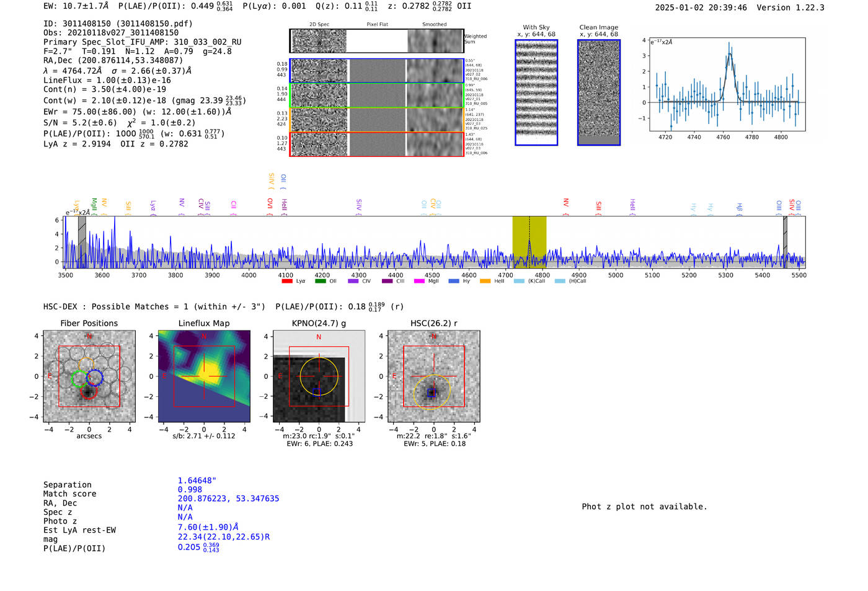The height and width of the screenshot is (591, 868).
Task: Click the 'Hβ' line label above spectrum
Action: click(x=740, y=207)
